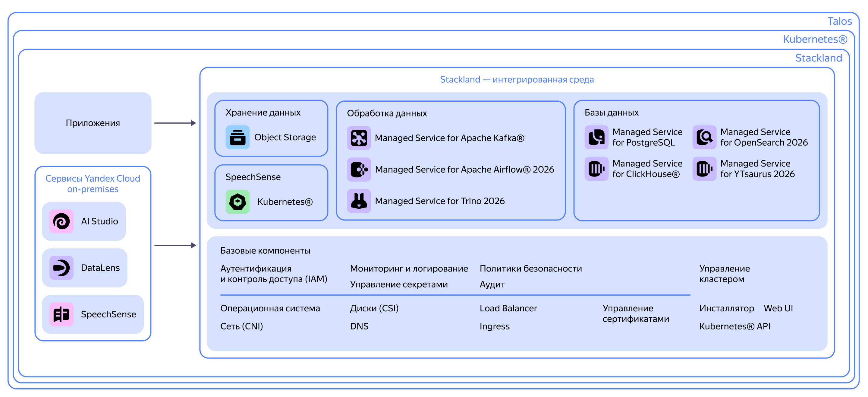Click 'Managed Service for YTsaurus 2026' text
868x397 pixels.
(757, 169)
